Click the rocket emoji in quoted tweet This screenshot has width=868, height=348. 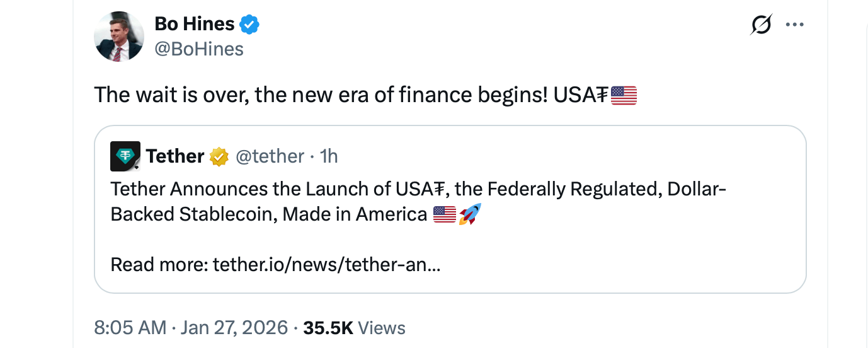click(470, 214)
